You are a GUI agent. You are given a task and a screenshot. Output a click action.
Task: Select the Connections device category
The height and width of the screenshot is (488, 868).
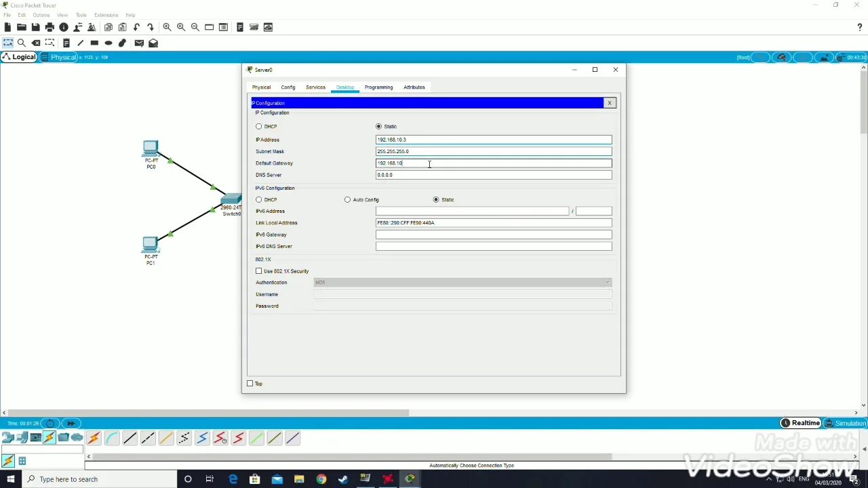tap(50, 438)
